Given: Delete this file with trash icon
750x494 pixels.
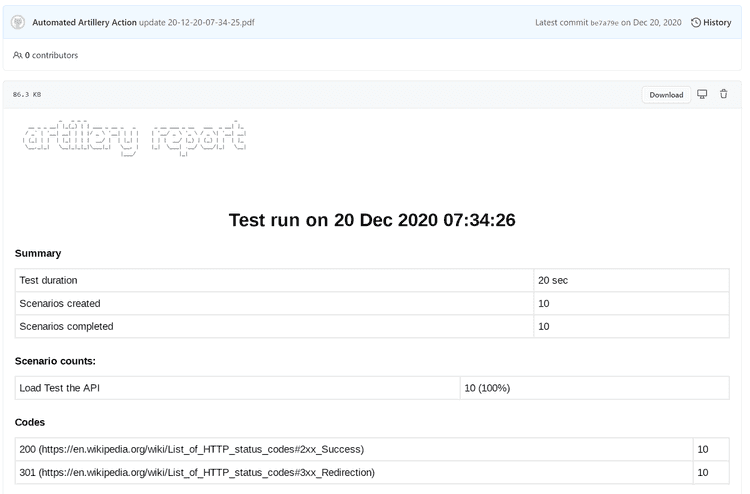Looking at the screenshot, I should (724, 94).
